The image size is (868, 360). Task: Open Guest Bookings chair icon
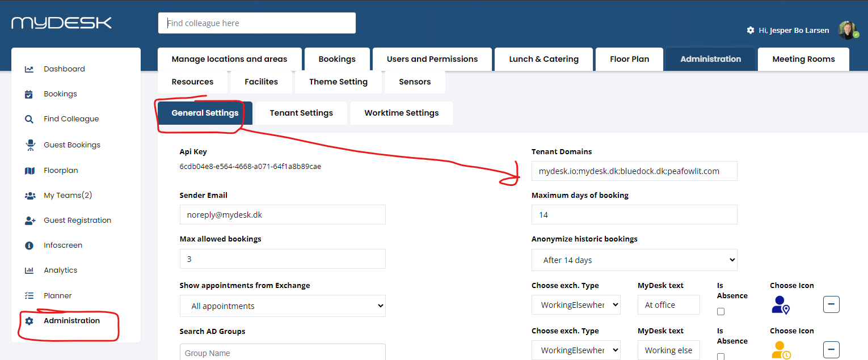[30, 145]
